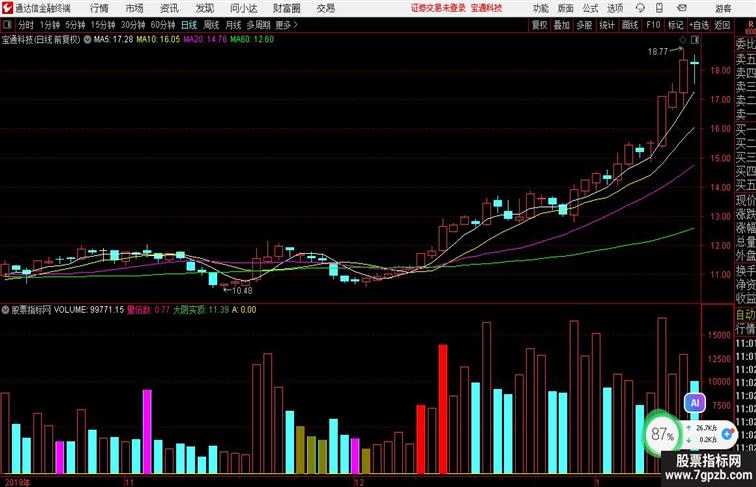
Task: Open the 公式 menu
Action: point(591,8)
